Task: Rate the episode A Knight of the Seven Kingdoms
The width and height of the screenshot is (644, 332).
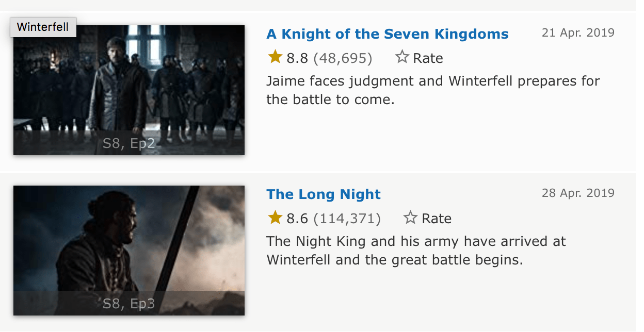Action: pyautogui.click(x=419, y=57)
